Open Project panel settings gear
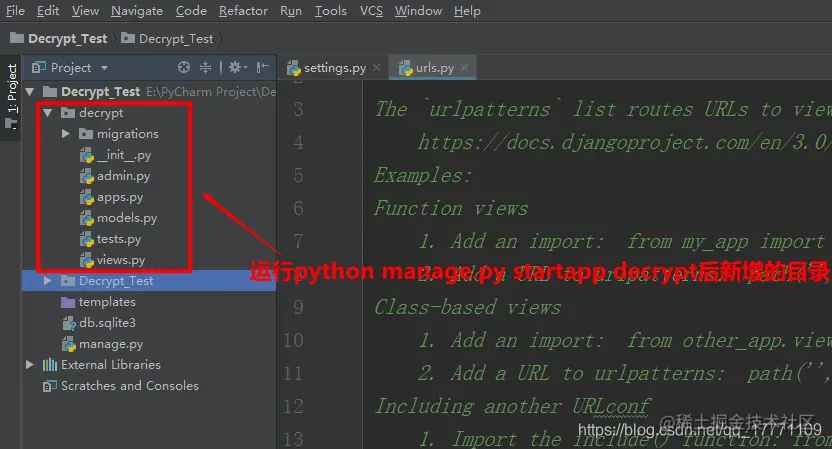 pyautogui.click(x=237, y=67)
